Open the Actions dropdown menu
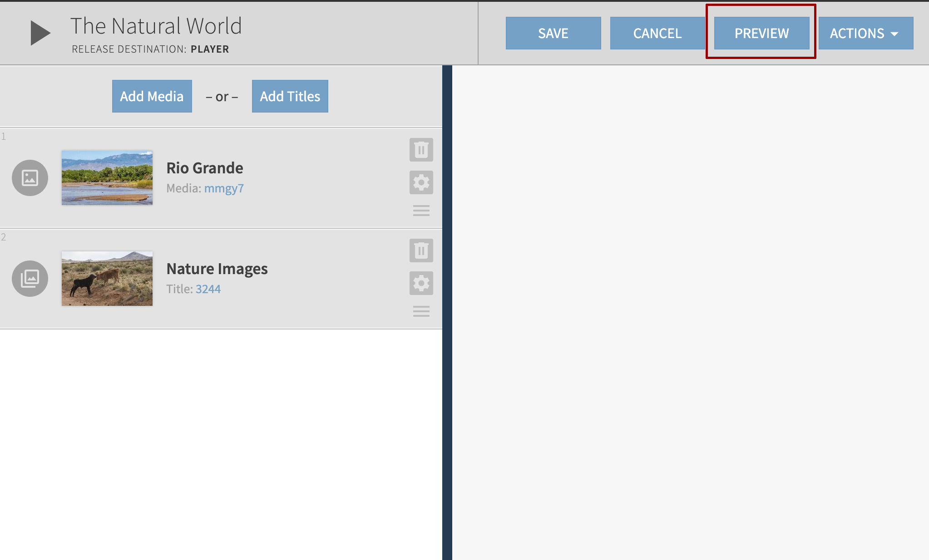The height and width of the screenshot is (560, 929). [x=865, y=33]
